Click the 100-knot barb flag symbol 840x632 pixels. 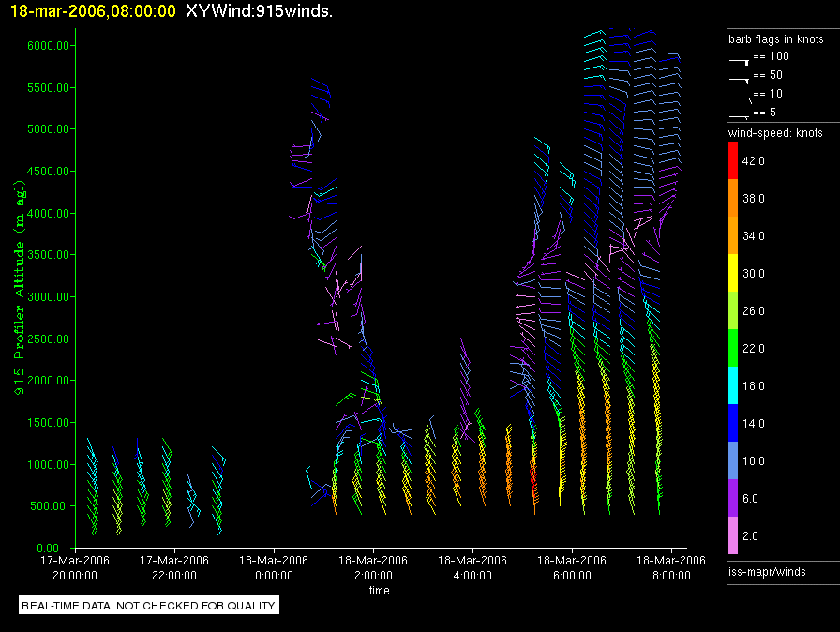pos(740,59)
